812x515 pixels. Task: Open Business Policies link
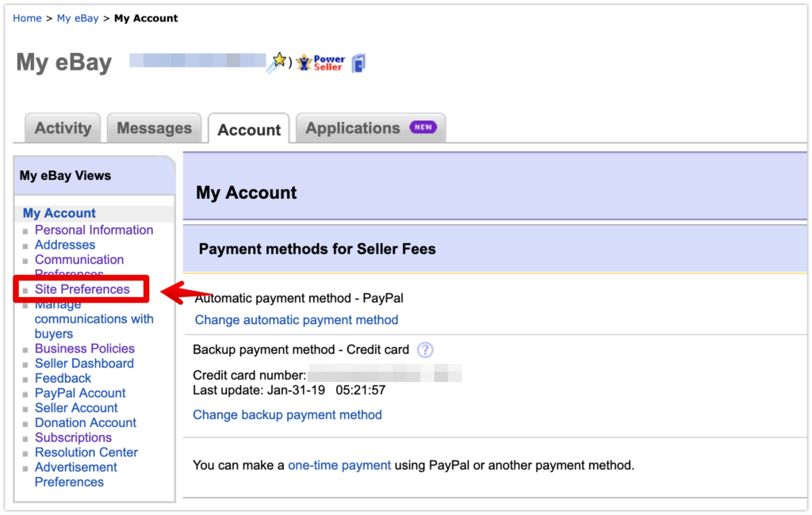[x=84, y=349]
